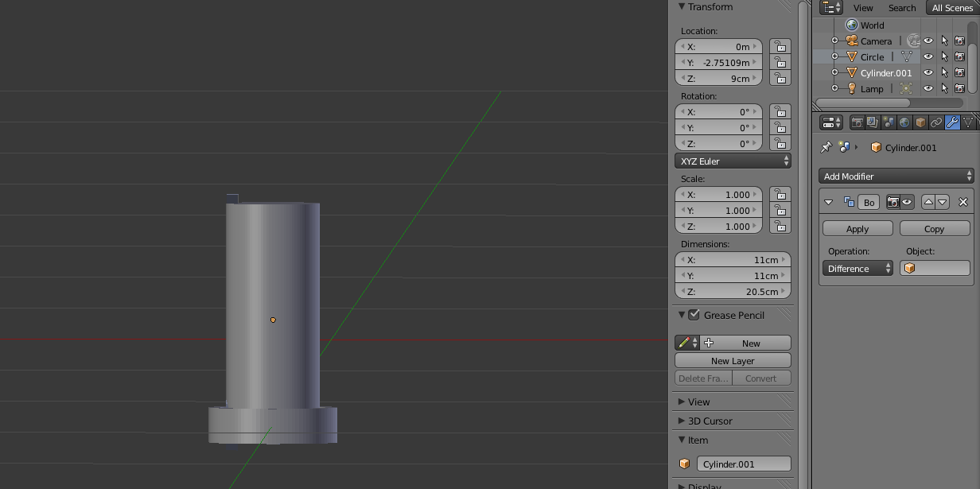Lock the Scale X value
980x489 pixels.
[780, 195]
